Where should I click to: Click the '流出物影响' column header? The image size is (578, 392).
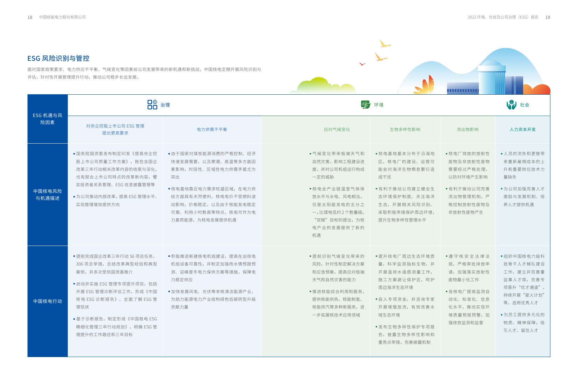(x=468, y=129)
